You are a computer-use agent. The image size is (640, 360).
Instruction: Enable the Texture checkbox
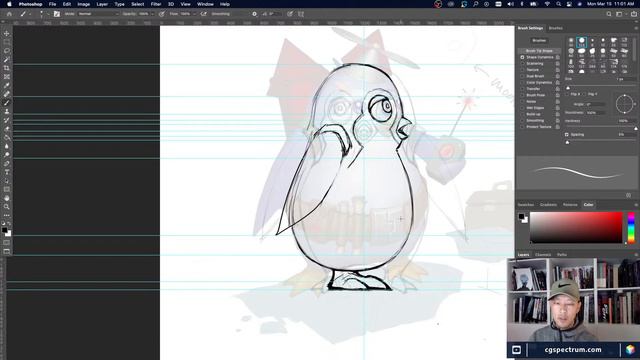click(x=522, y=70)
